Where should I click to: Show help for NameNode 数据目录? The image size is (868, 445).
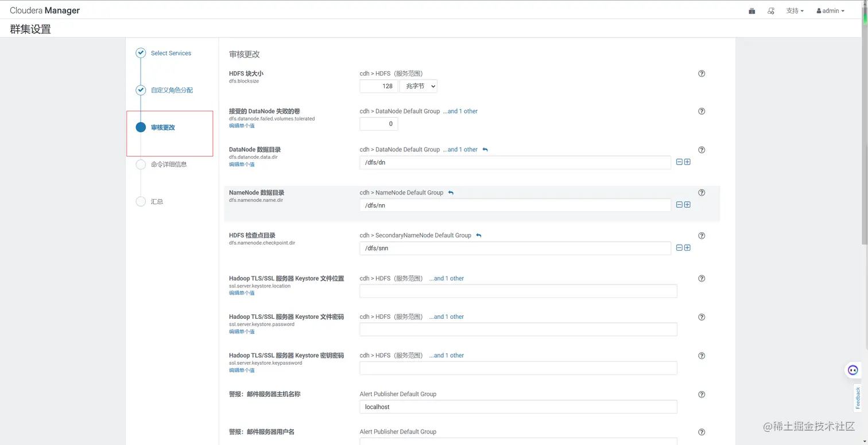click(x=702, y=193)
